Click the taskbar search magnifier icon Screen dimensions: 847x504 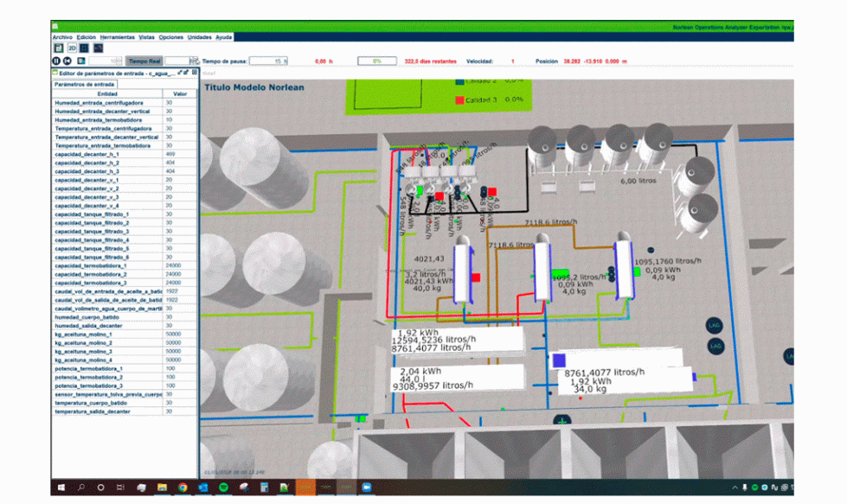point(81,488)
